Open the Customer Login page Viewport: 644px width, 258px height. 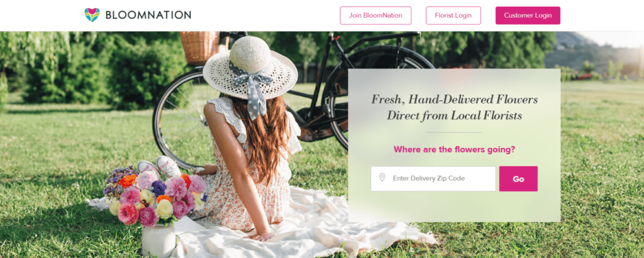(x=528, y=16)
